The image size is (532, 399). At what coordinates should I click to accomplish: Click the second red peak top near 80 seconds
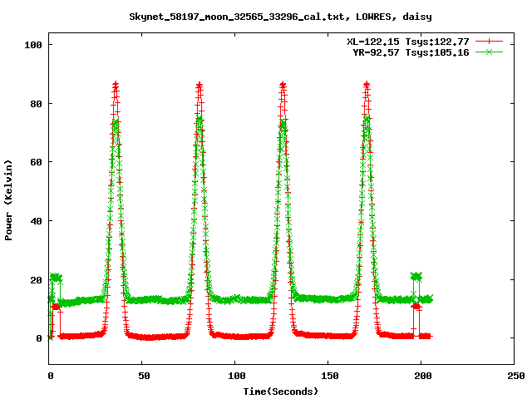pyautogui.click(x=199, y=85)
